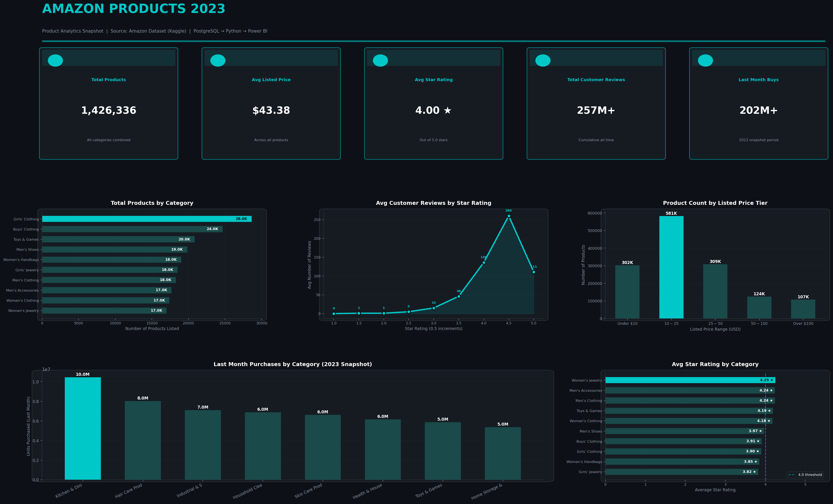Viewport: 833px width, 504px height.
Task: Click the 2.5 star data point labeled 5
Action: [409, 312]
